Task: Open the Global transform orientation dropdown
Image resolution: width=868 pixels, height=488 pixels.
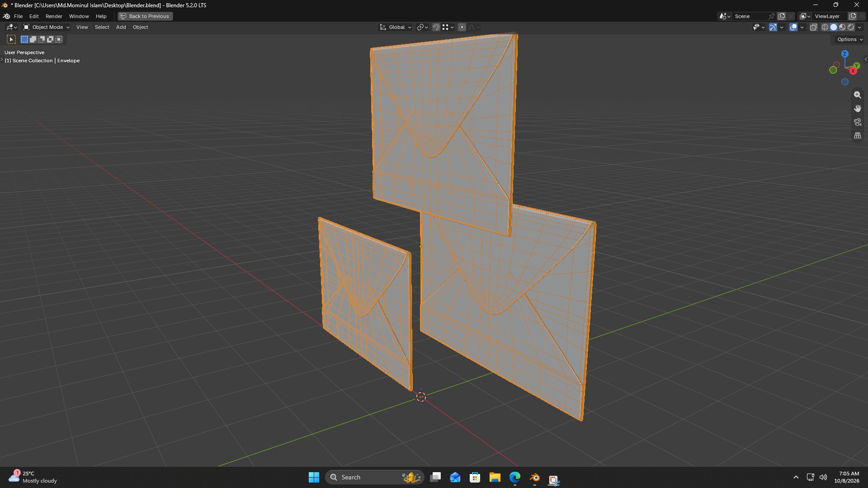Action: pyautogui.click(x=395, y=28)
